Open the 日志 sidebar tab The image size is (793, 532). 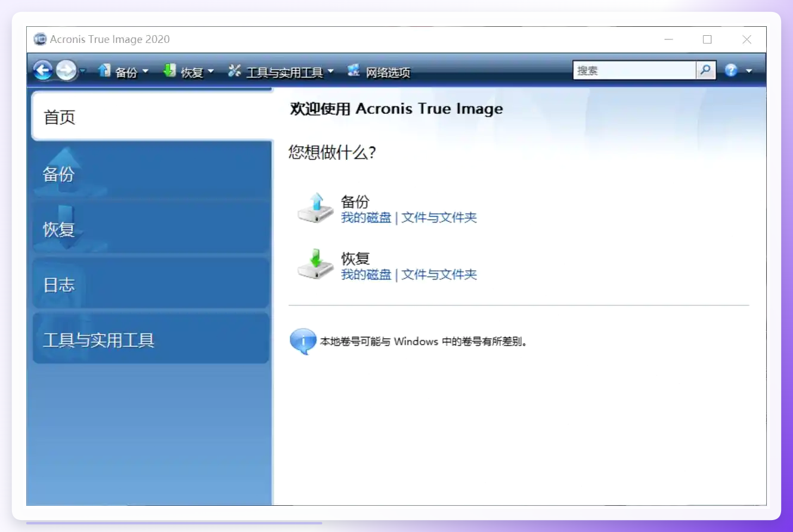pos(151,284)
